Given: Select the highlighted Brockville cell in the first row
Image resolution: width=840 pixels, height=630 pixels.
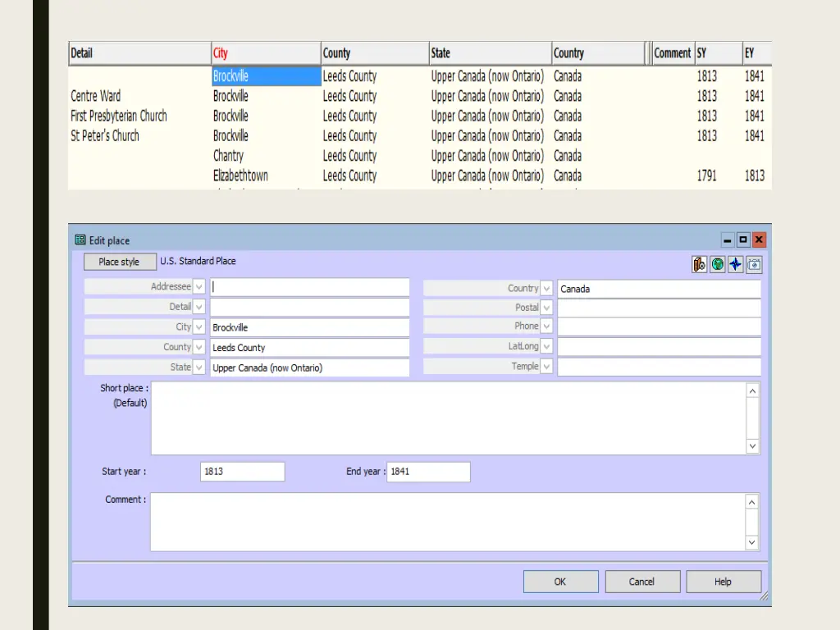Looking at the screenshot, I should [267, 76].
